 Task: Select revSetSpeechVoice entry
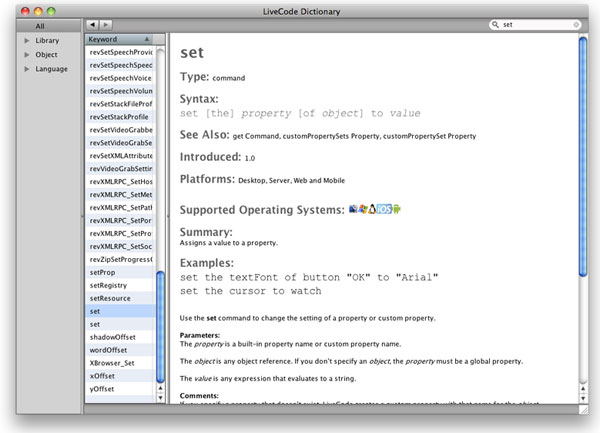tap(120, 78)
